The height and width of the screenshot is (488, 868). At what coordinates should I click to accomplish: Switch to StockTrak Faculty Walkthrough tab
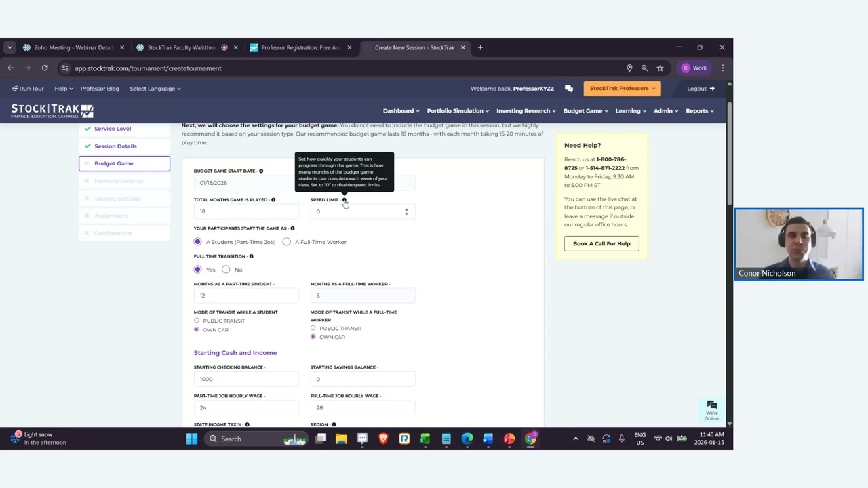(181, 47)
